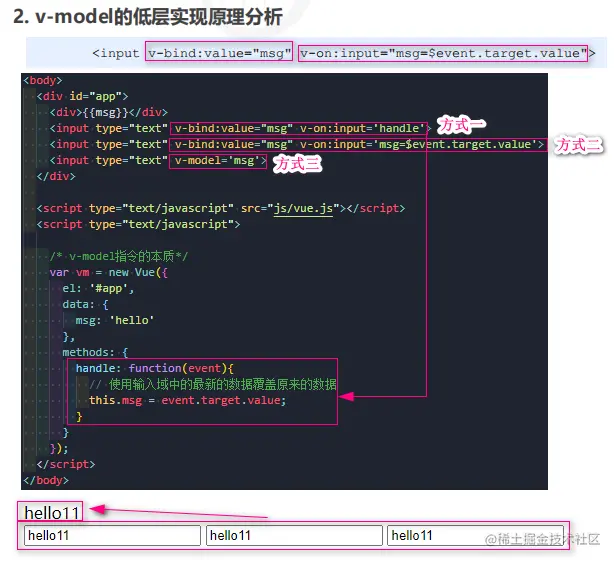Click v-on:input="msg=$event.target.value" in the top snippet
The width and height of the screenshot is (616, 562).
(444, 53)
